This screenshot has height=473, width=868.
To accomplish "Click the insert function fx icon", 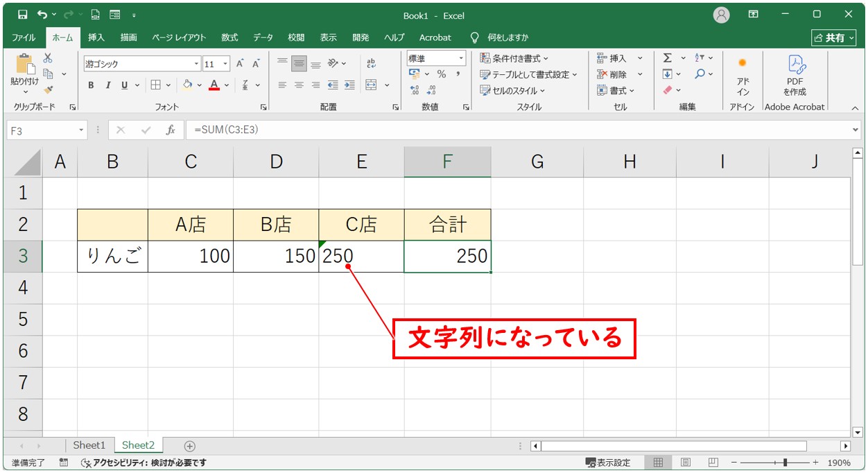I will click(171, 130).
